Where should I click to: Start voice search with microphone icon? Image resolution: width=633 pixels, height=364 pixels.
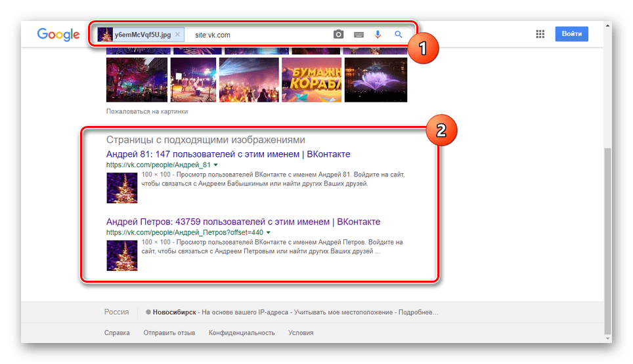(378, 35)
